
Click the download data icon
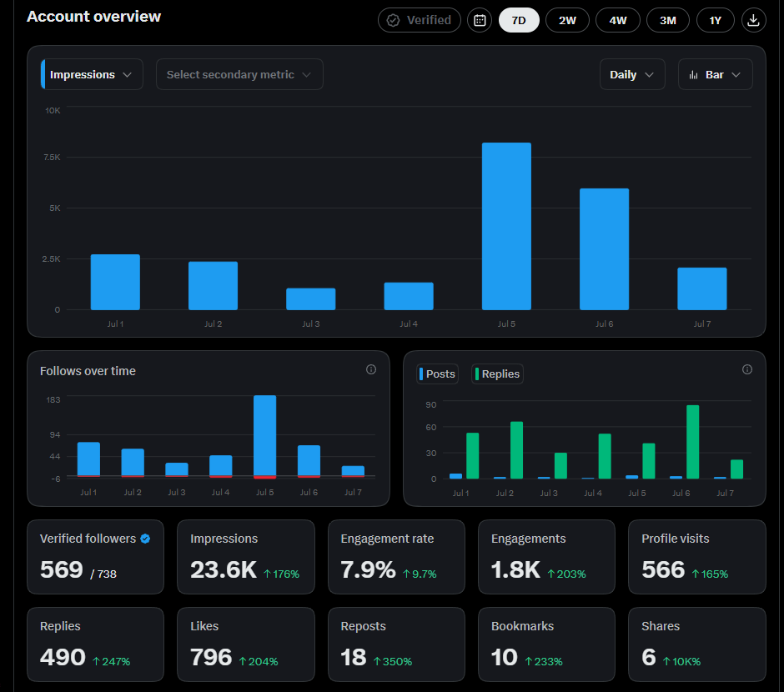coord(753,21)
